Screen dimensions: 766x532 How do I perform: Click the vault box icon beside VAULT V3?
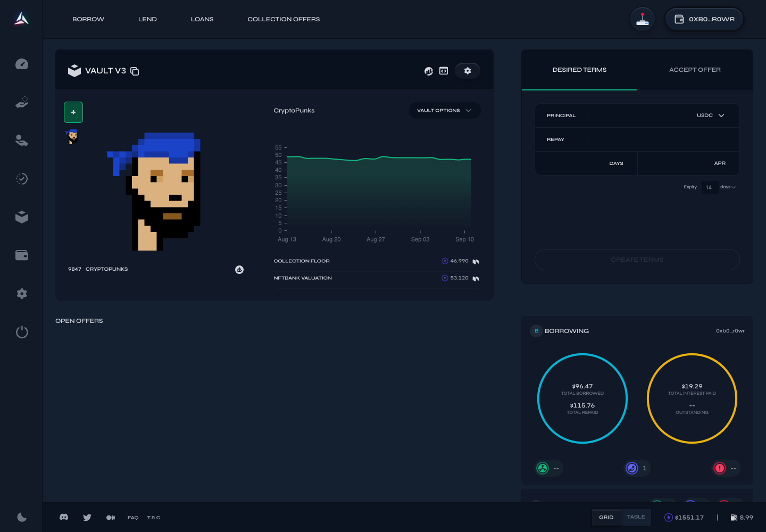[74, 71]
